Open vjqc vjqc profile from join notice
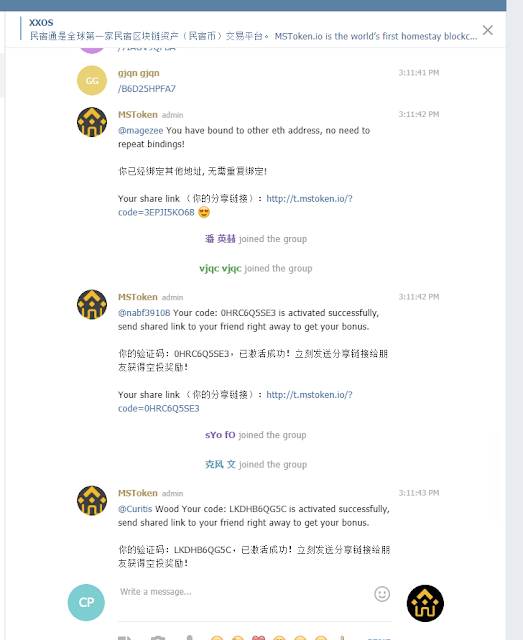Image resolution: width=523 pixels, height=640 pixels. point(220,269)
